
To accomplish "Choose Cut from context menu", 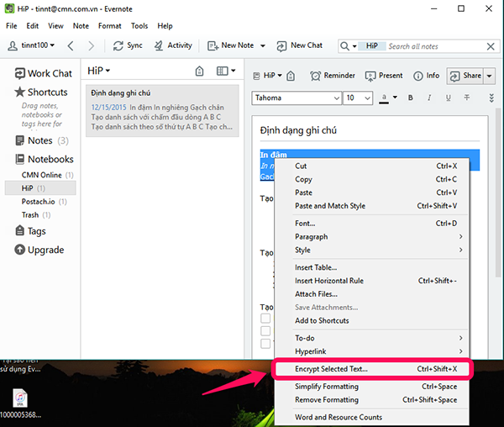I will coord(372,166).
